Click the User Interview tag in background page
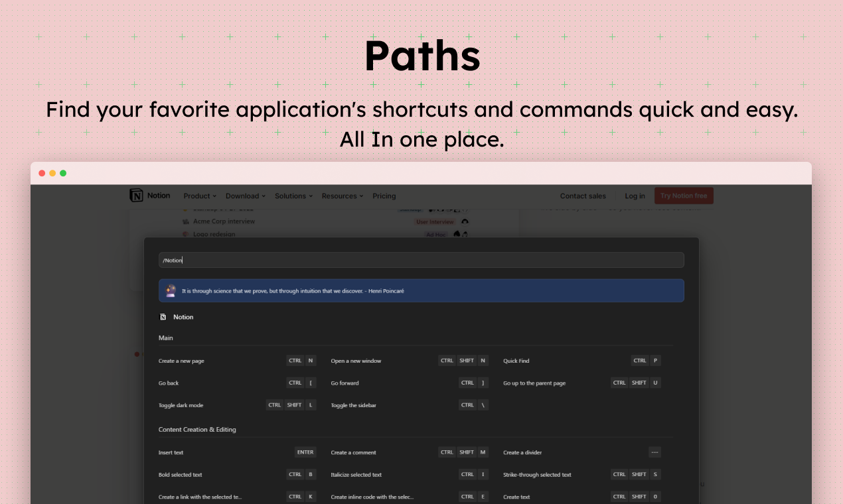Screen dimensions: 843x504 [x=435, y=221]
